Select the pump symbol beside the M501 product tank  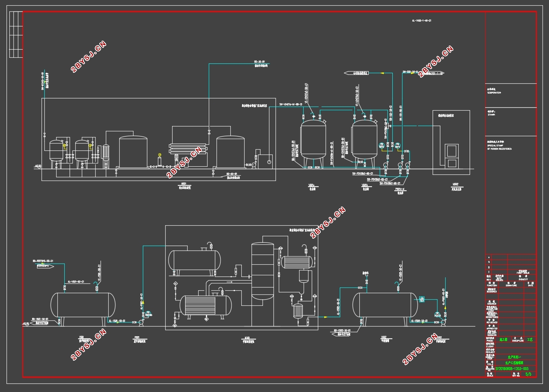point(254,165)
